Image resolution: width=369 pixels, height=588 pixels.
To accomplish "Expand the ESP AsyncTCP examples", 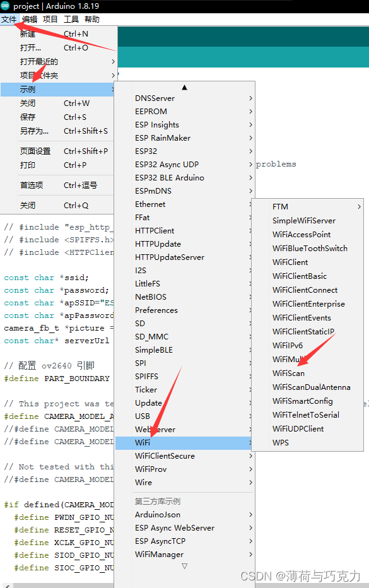I will 185,541.
